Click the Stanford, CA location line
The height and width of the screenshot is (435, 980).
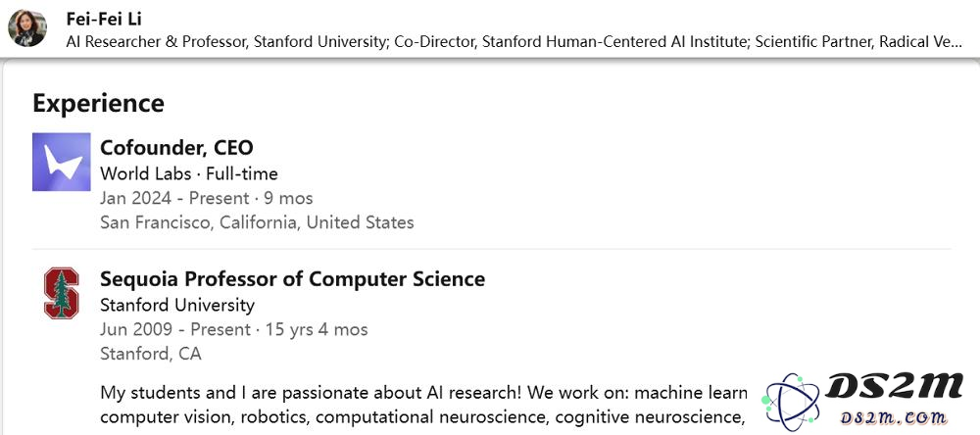tap(151, 354)
